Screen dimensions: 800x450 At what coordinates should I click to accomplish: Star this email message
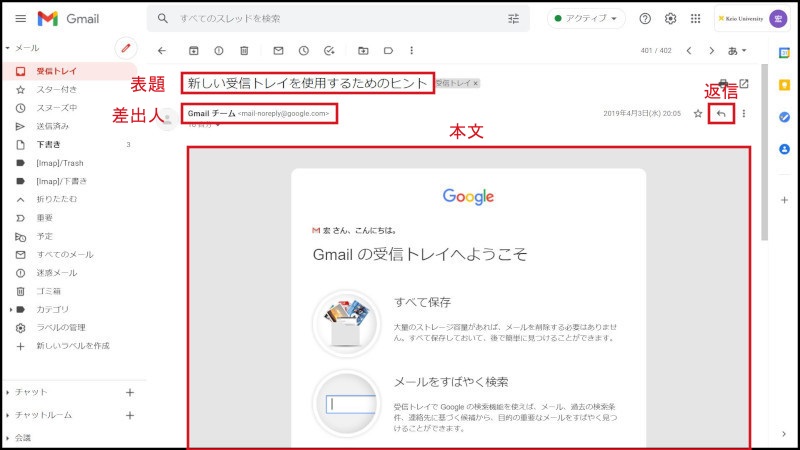click(698, 114)
